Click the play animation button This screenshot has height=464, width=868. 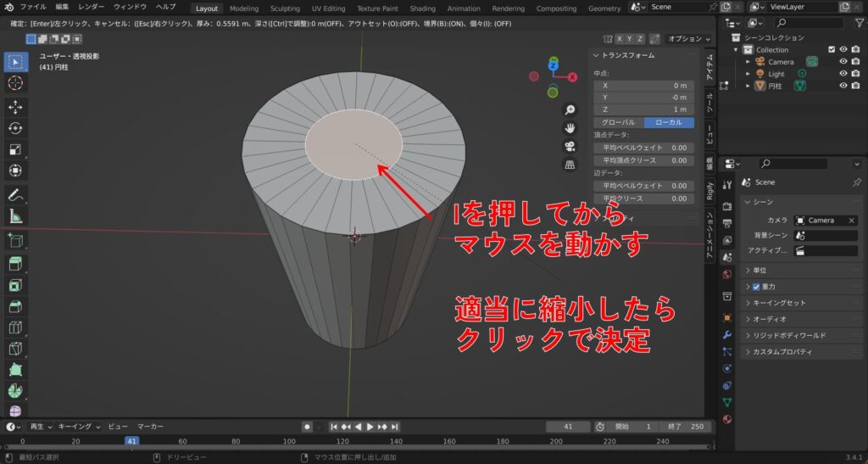coord(370,427)
